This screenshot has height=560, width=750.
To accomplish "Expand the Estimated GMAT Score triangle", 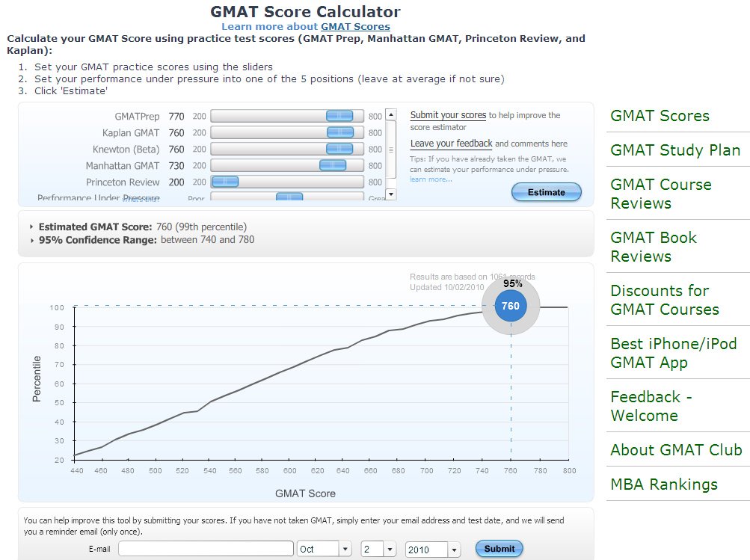I will [31, 227].
